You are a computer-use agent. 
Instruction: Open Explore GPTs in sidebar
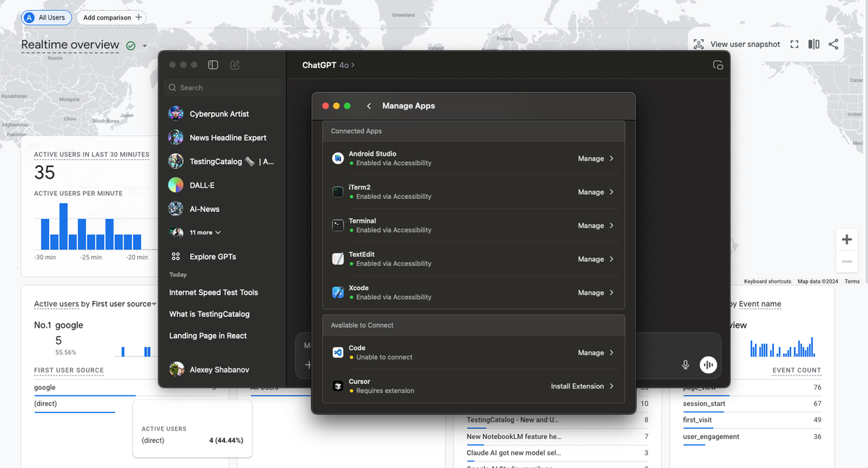pyautogui.click(x=212, y=256)
